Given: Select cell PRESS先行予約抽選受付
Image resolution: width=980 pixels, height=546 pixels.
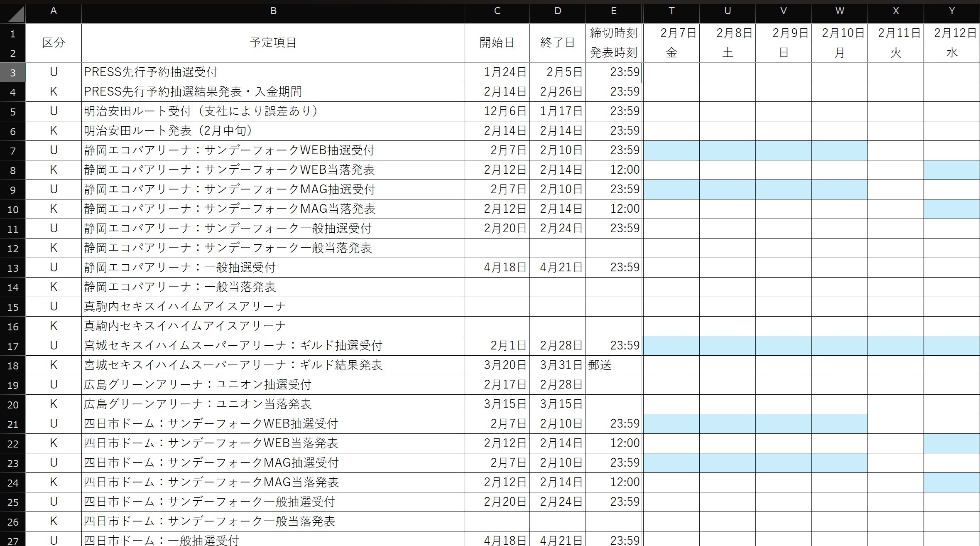Looking at the screenshot, I should pyautogui.click(x=273, y=72).
